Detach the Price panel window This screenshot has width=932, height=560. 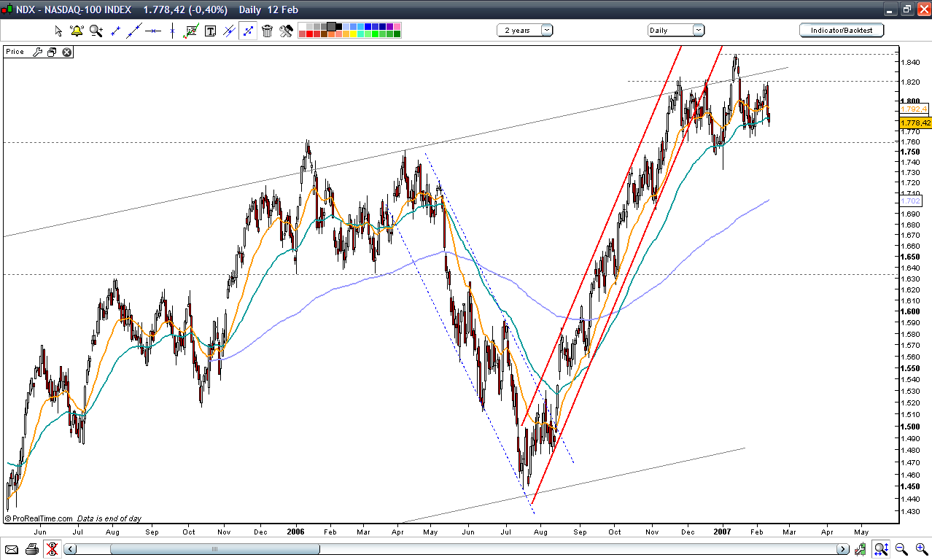[x=52, y=52]
